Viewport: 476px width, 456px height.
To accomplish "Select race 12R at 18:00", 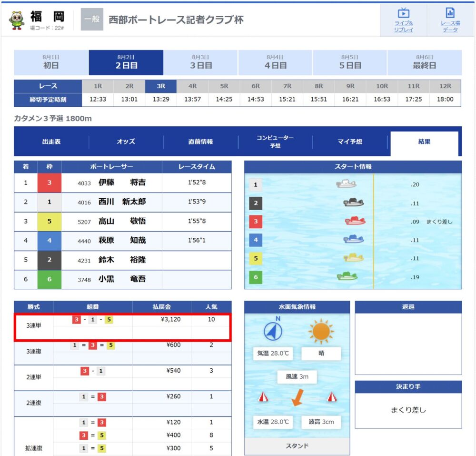I will pos(445,93).
